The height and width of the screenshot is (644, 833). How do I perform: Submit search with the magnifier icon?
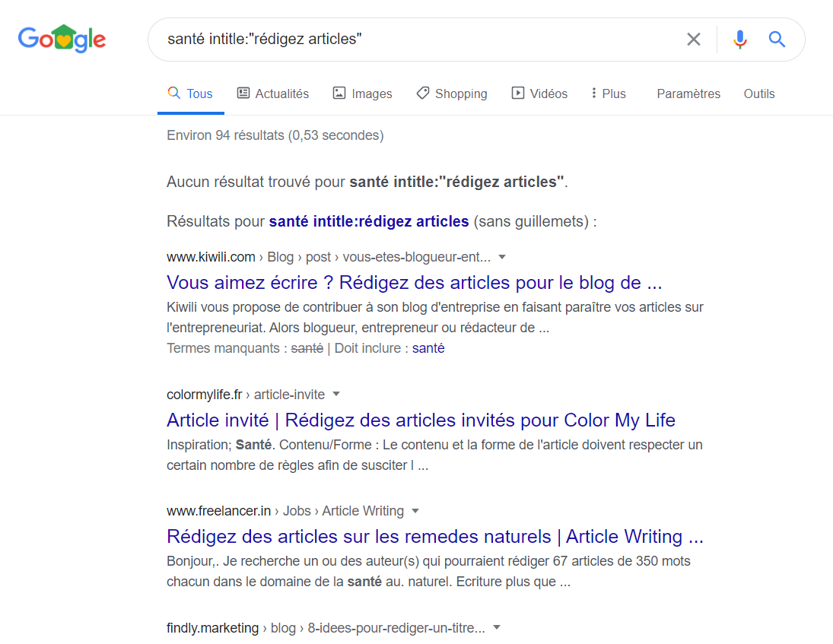click(777, 40)
